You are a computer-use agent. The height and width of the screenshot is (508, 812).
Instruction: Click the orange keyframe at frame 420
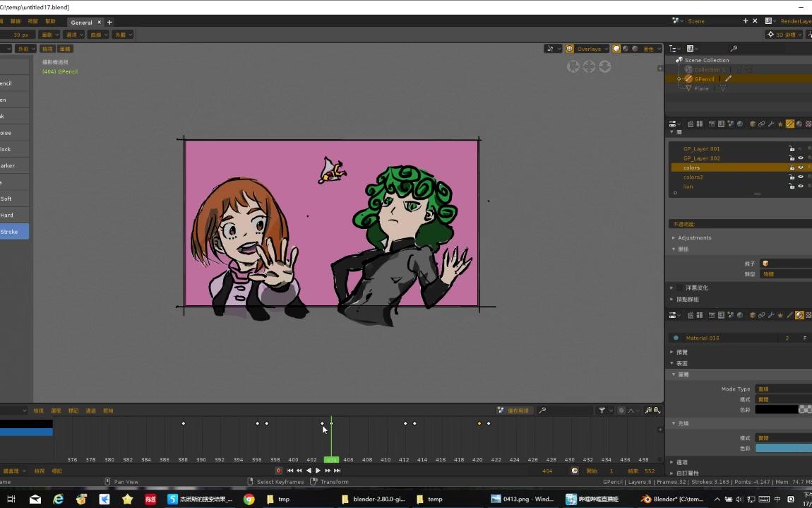[479, 423]
